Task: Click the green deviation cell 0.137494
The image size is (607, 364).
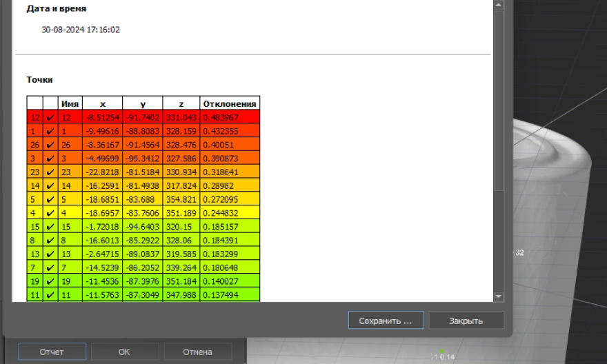Action: [230, 294]
